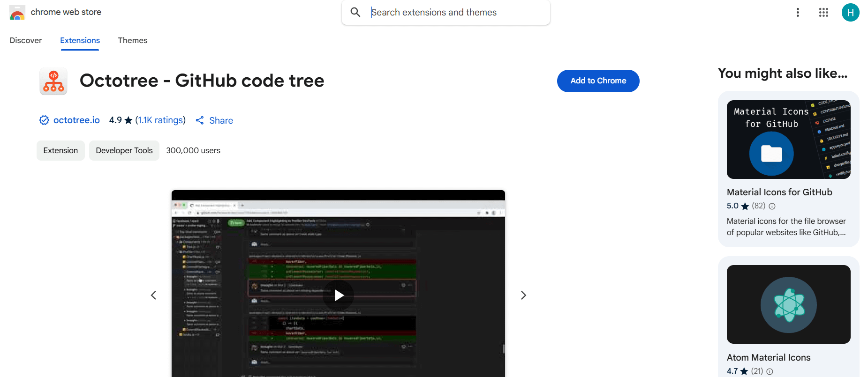Screen dimensions: 868x377
Task: Click the Octotree extension icon
Action: (x=53, y=81)
